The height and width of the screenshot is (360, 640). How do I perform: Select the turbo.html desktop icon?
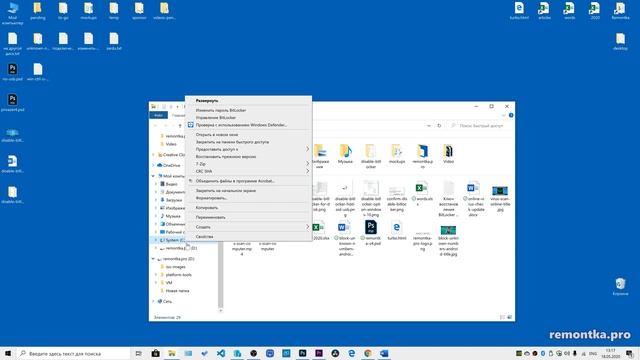[x=519, y=11]
